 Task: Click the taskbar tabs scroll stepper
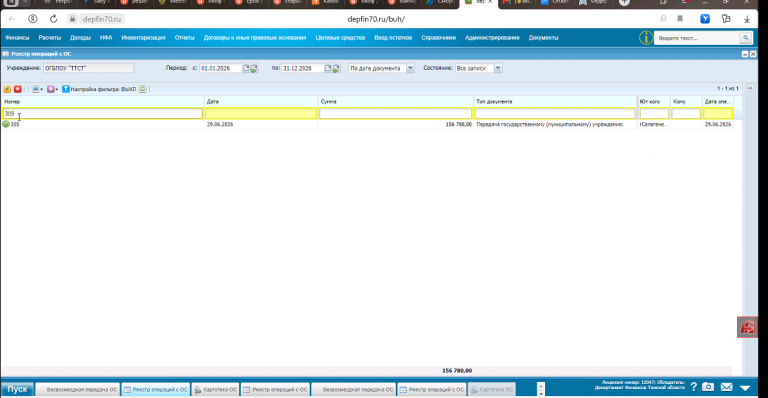540,390
